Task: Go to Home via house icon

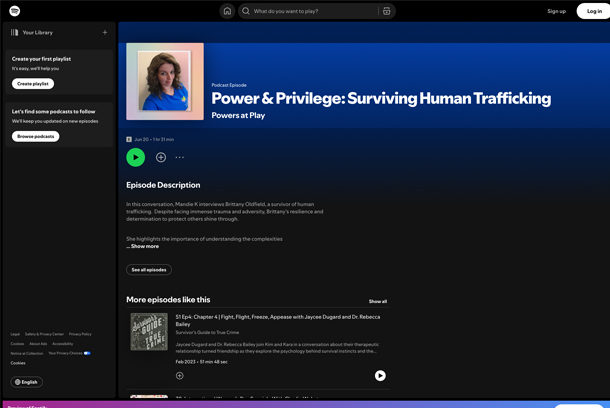Action: tap(227, 11)
